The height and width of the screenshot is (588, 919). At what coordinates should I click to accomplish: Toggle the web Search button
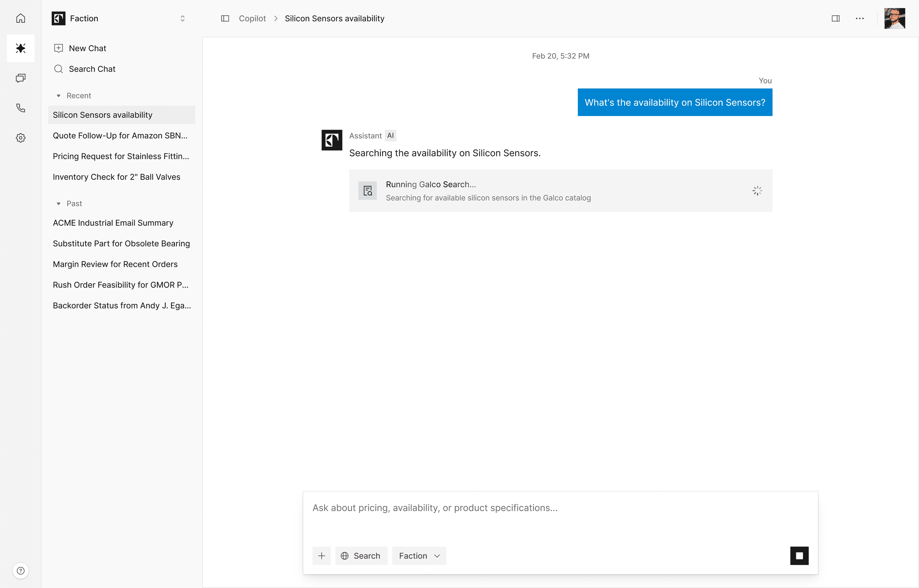point(361,556)
